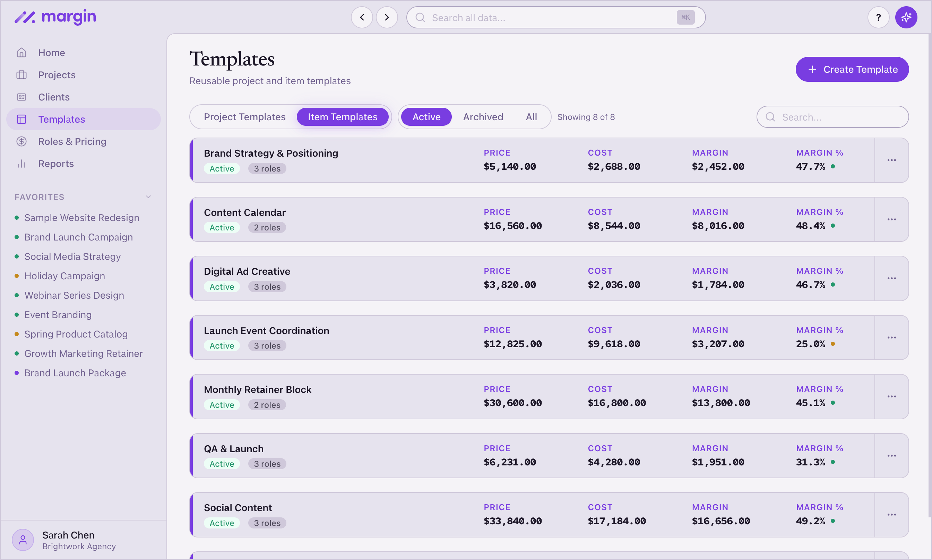The image size is (932, 560).
Task: Click the Active badge on Digital Ad Creative
Action: point(222,287)
